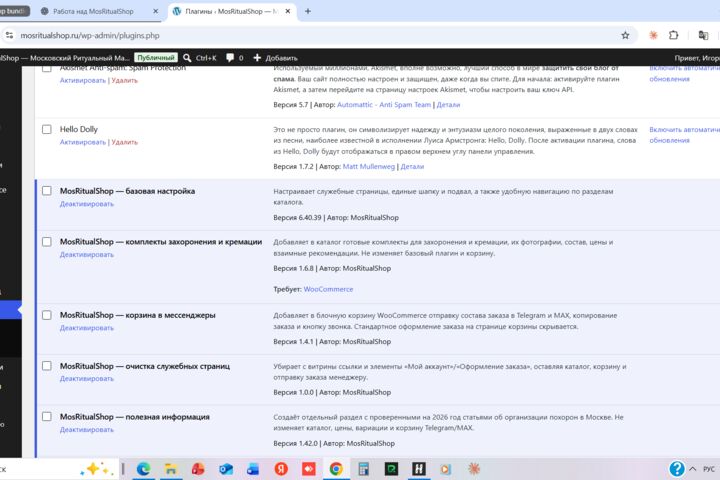This screenshot has height=480, width=720.
Task: Tick the Hello Dolly plugin checkbox
Action: (46, 129)
